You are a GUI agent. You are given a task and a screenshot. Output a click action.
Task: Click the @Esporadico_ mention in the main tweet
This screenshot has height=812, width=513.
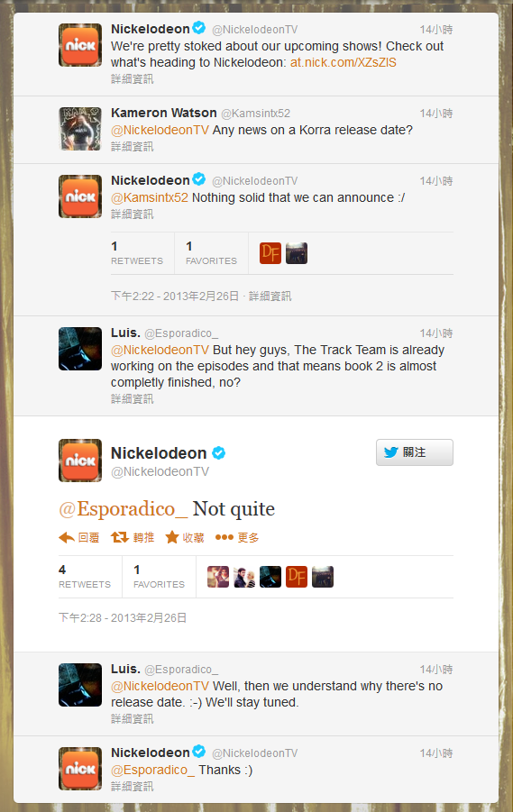pos(124,509)
